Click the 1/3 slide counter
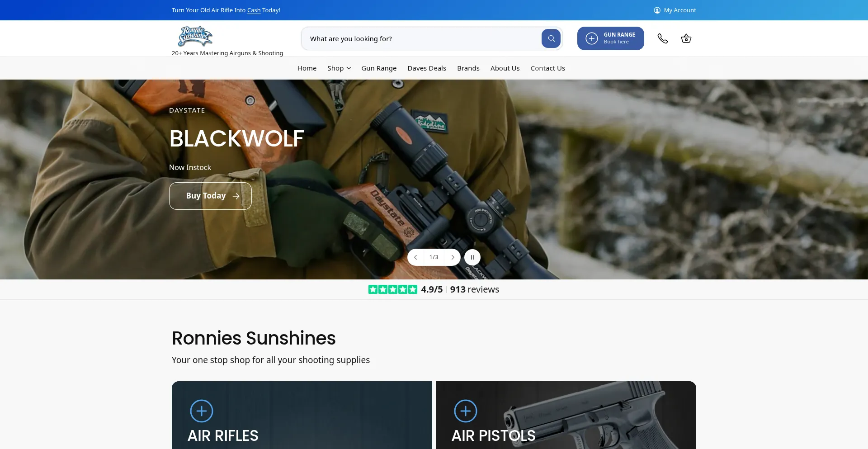This screenshot has width=868, height=449. [x=434, y=257]
